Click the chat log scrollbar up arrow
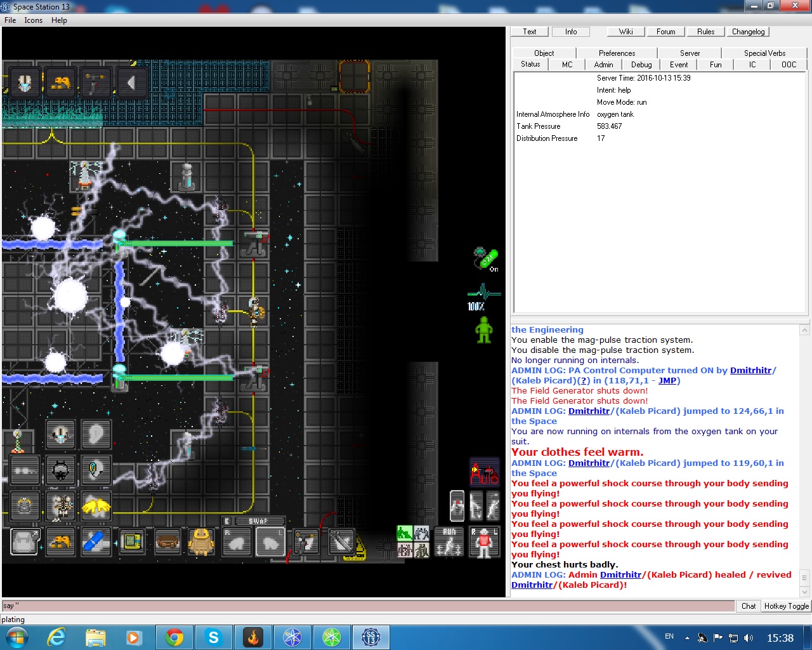 coord(804,330)
